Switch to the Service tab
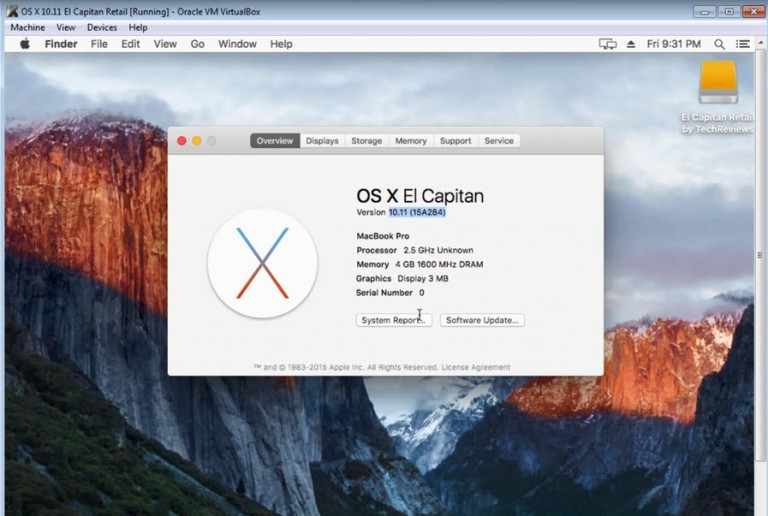This screenshot has height=516, width=768. [499, 141]
